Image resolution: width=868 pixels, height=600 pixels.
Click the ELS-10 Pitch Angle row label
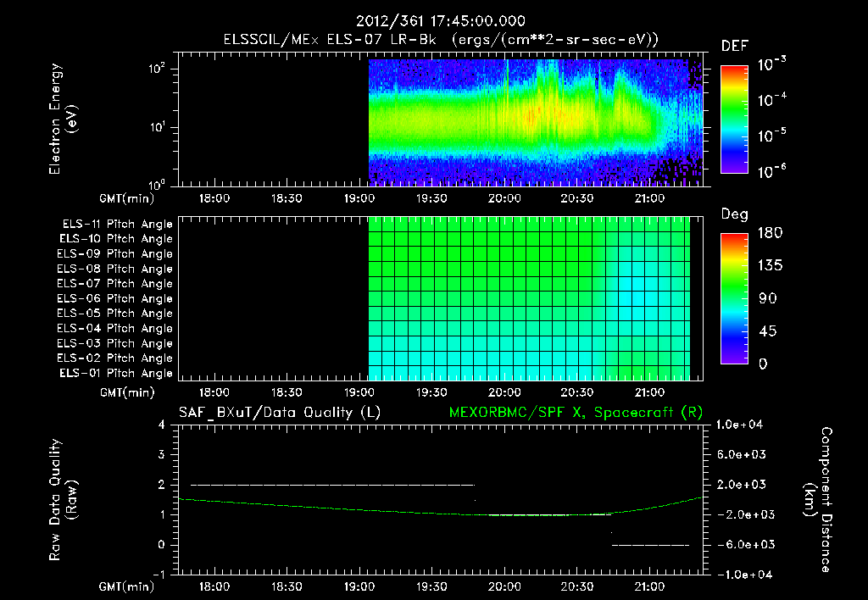click(116, 239)
